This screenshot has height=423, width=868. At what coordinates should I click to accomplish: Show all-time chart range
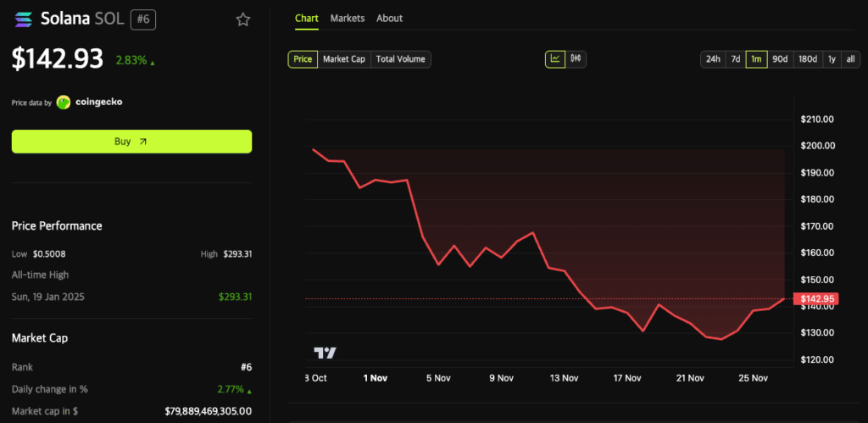850,59
